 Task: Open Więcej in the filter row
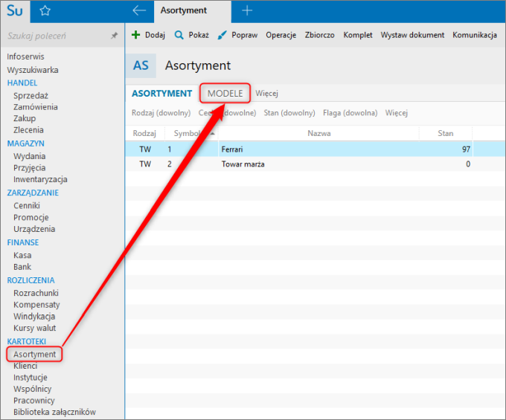(397, 113)
